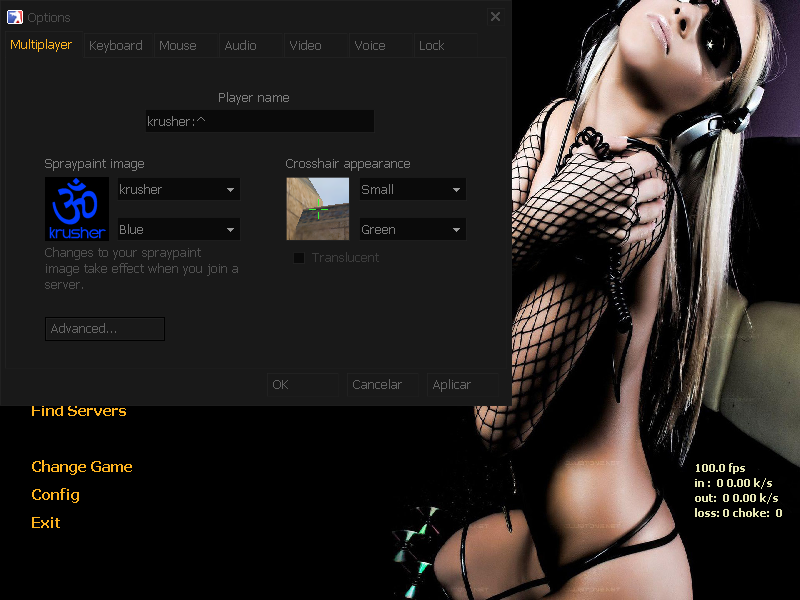800x600 pixels.
Task: Click the crosshair preview image
Action: click(x=318, y=209)
